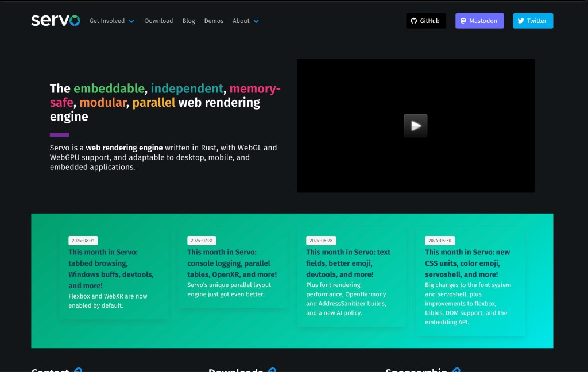Screen dimensions: 588x372
Task: Open the GitHub button
Action: click(426, 21)
